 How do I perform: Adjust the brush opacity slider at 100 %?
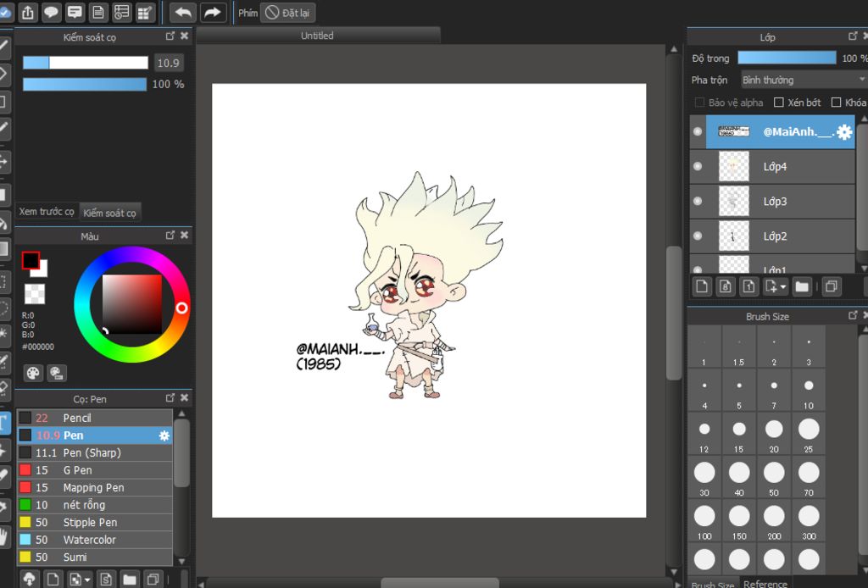click(84, 84)
